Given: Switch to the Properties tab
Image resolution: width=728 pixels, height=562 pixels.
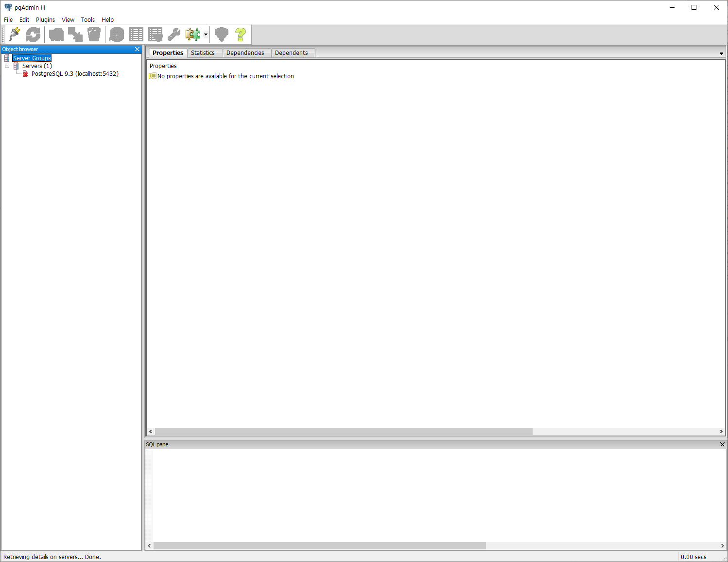Looking at the screenshot, I should (x=168, y=53).
